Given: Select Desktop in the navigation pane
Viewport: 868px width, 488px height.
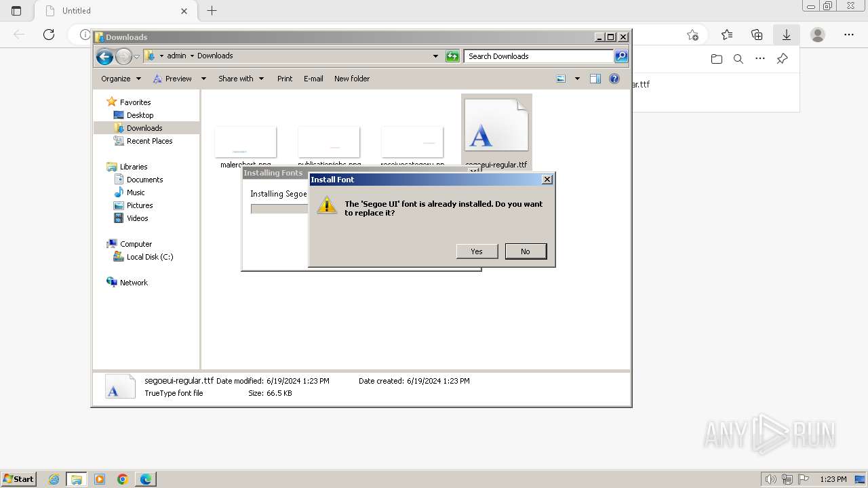Looking at the screenshot, I should [140, 115].
